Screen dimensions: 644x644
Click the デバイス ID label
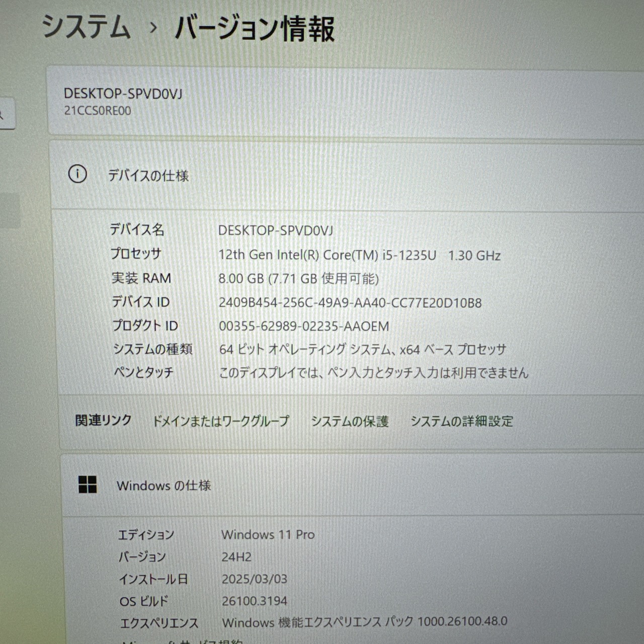(141, 302)
